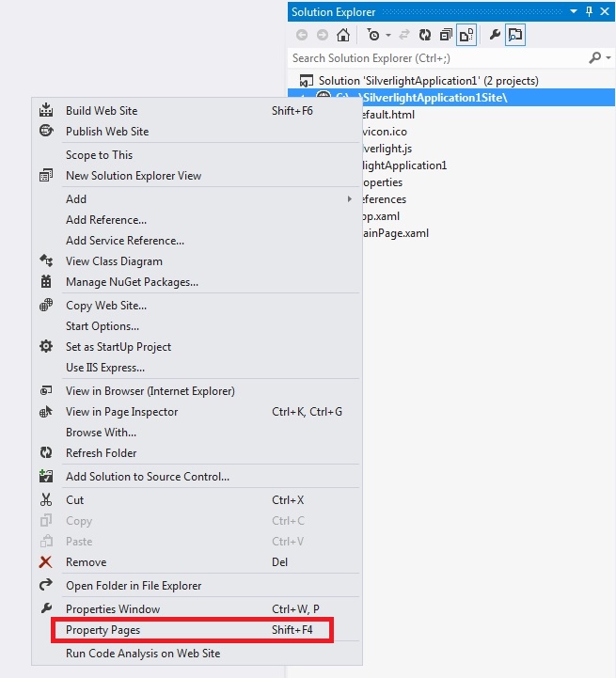Click the Collapse All icon in Solution Explorer
The width and height of the screenshot is (616, 678).
(445, 36)
